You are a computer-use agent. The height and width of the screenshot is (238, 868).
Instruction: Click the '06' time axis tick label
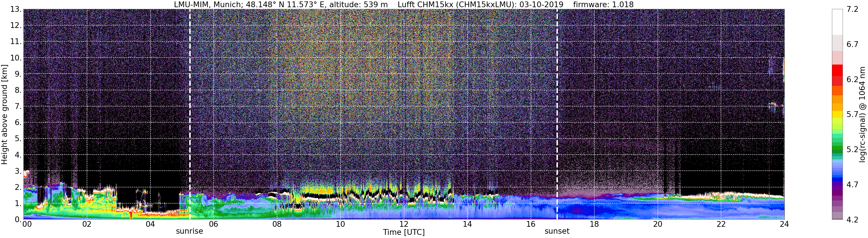click(214, 224)
